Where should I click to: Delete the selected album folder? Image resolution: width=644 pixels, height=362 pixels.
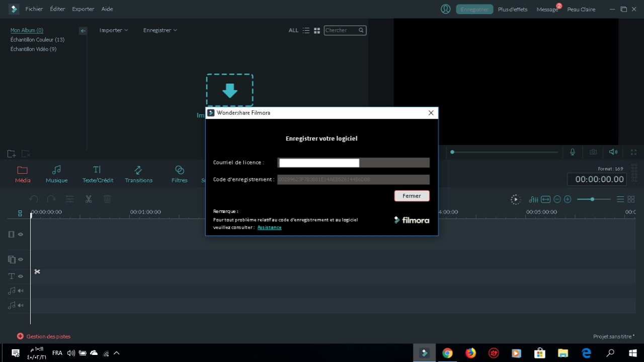point(26,154)
